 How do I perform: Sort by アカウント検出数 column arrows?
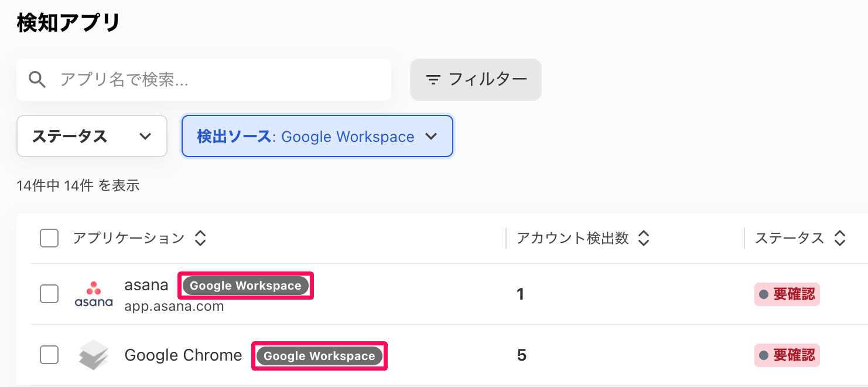coord(644,238)
